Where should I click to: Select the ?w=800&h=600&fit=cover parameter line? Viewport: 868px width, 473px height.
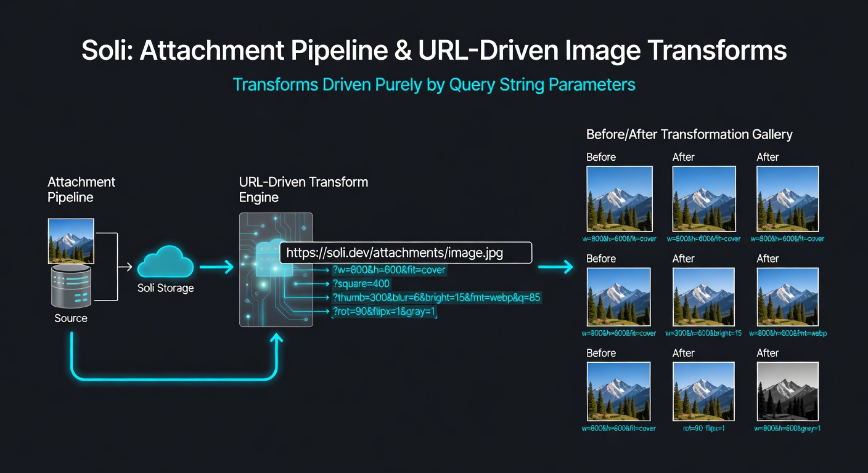coord(389,270)
